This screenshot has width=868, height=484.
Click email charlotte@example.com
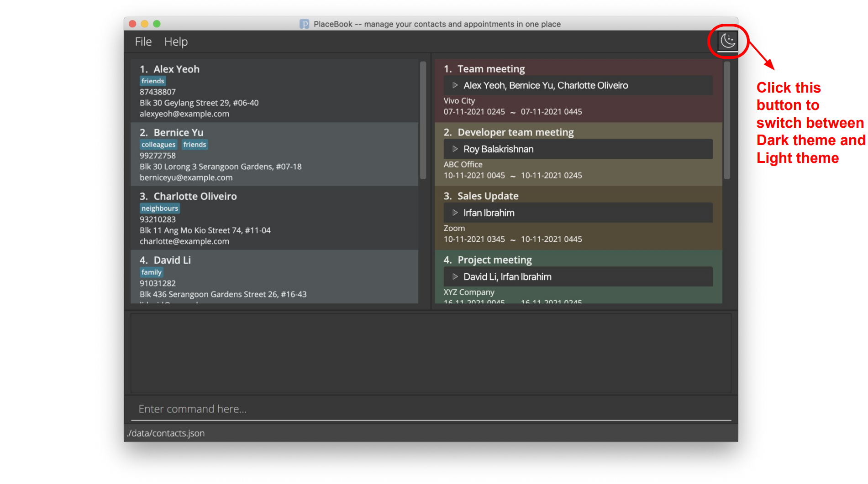(x=184, y=242)
